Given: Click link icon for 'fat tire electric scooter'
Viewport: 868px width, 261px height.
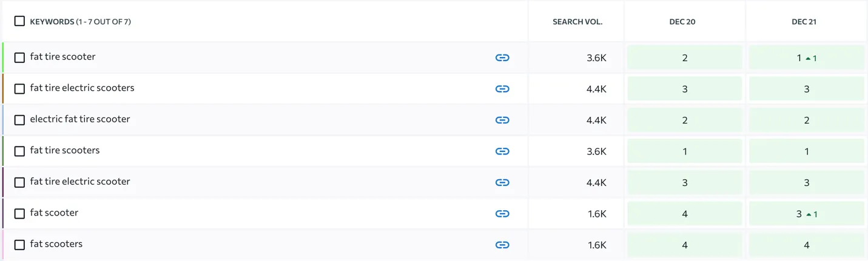Looking at the screenshot, I should (x=502, y=182).
